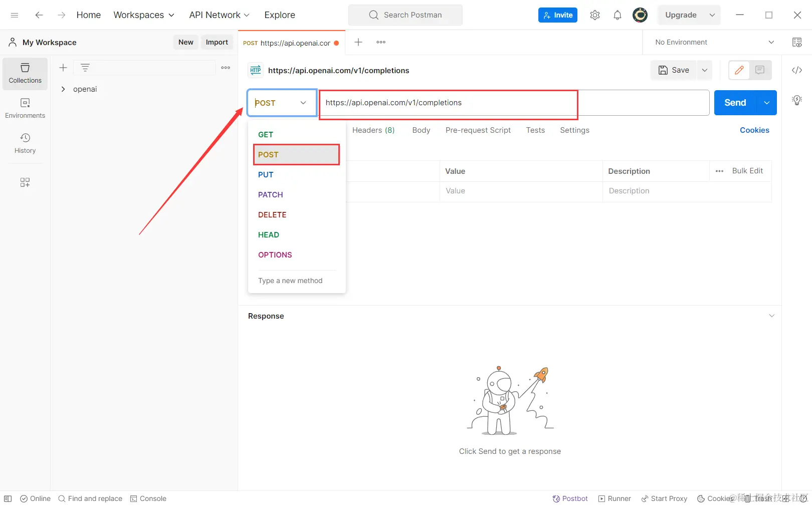Select OPTIONS from the method list

(x=297, y=255)
